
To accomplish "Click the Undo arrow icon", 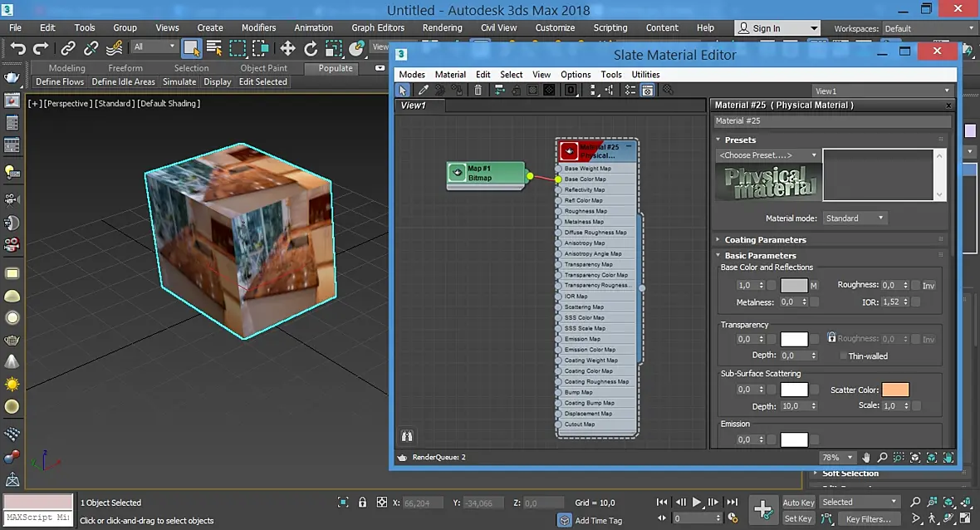I will [x=17, y=48].
